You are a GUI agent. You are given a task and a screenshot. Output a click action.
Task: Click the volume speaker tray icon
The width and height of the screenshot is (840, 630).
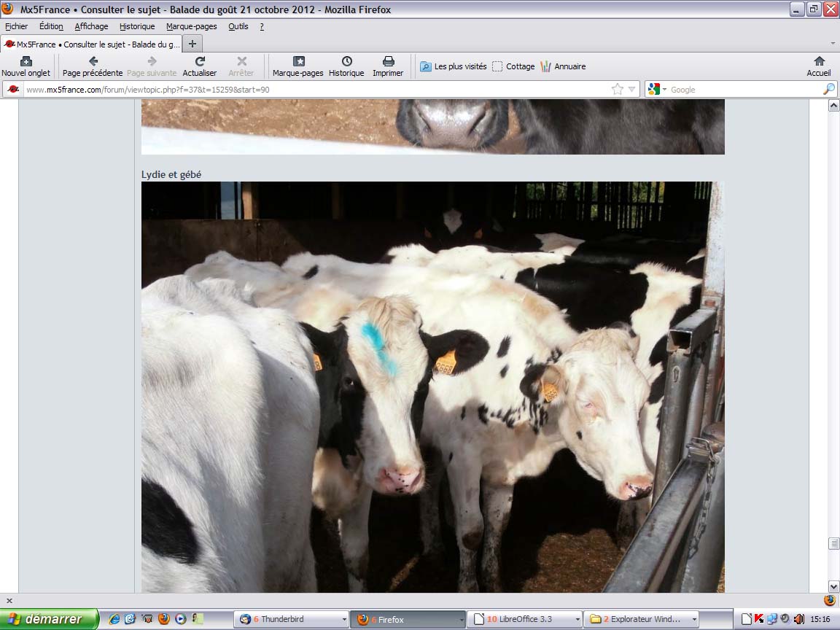pyautogui.click(x=798, y=619)
